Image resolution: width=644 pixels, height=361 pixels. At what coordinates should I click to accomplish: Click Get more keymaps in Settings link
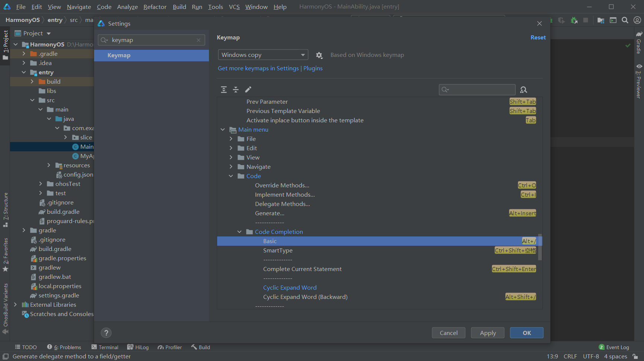point(258,68)
